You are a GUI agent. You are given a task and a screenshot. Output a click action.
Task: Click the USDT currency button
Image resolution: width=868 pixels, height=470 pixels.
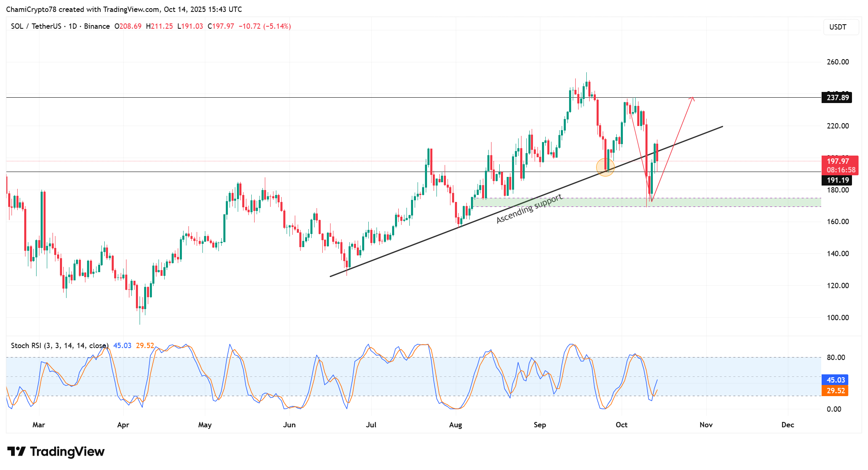(x=840, y=27)
